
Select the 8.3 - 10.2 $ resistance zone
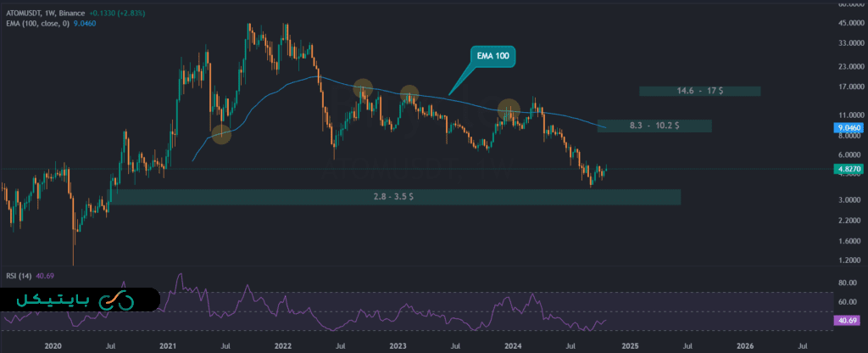point(654,126)
